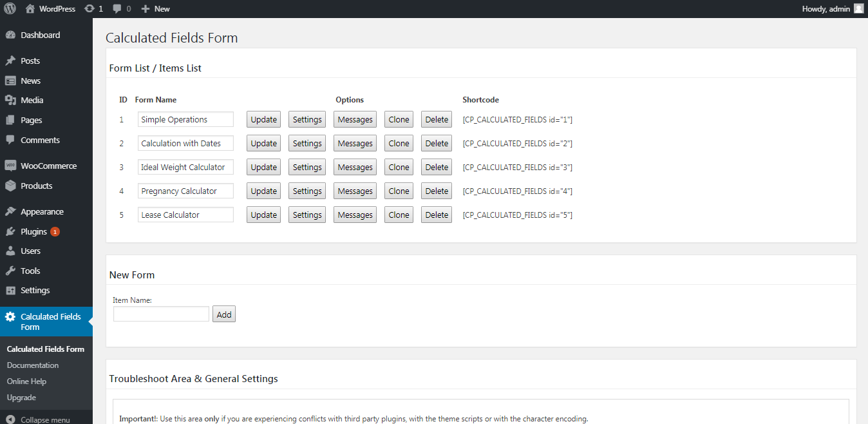This screenshot has height=424, width=868.
Task: Click the Add button for new form
Action: pyautogui.click(x=224, y=314)
